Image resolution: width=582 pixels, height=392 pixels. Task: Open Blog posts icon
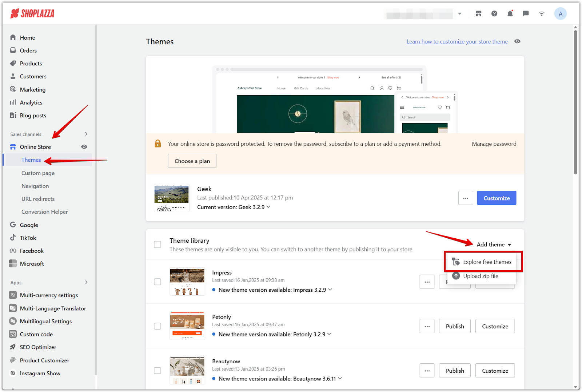13,115
